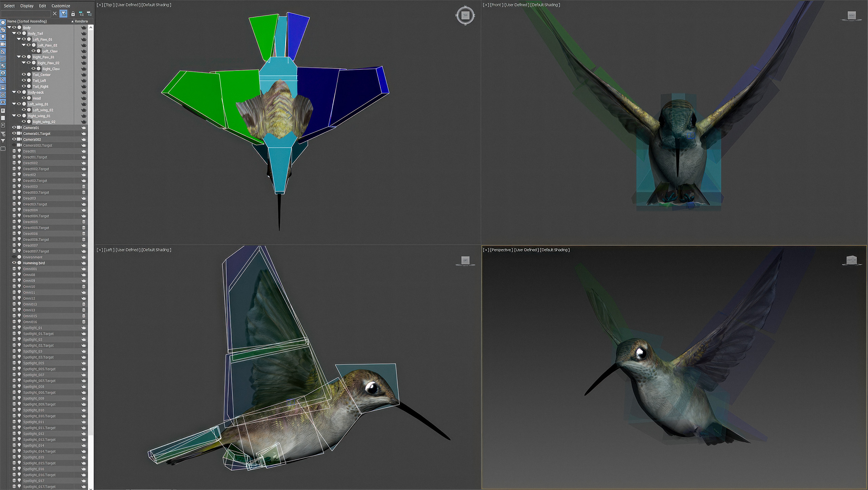The width and height of the screenshot is (868, 490).
Task: Collapse the Right_wing_01 tree node
Action: (x=14, y=116)
